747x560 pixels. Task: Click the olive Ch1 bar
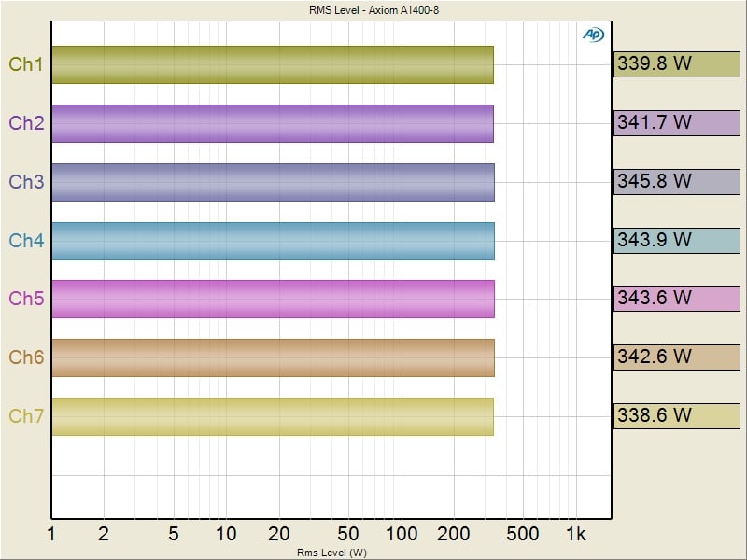pyautogui.click(x=272, y=64)
